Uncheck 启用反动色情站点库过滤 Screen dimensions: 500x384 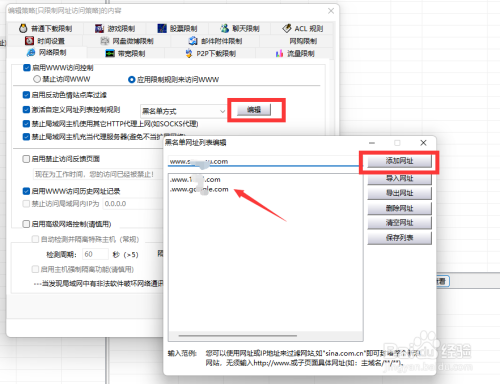click(x=26, y=95)
